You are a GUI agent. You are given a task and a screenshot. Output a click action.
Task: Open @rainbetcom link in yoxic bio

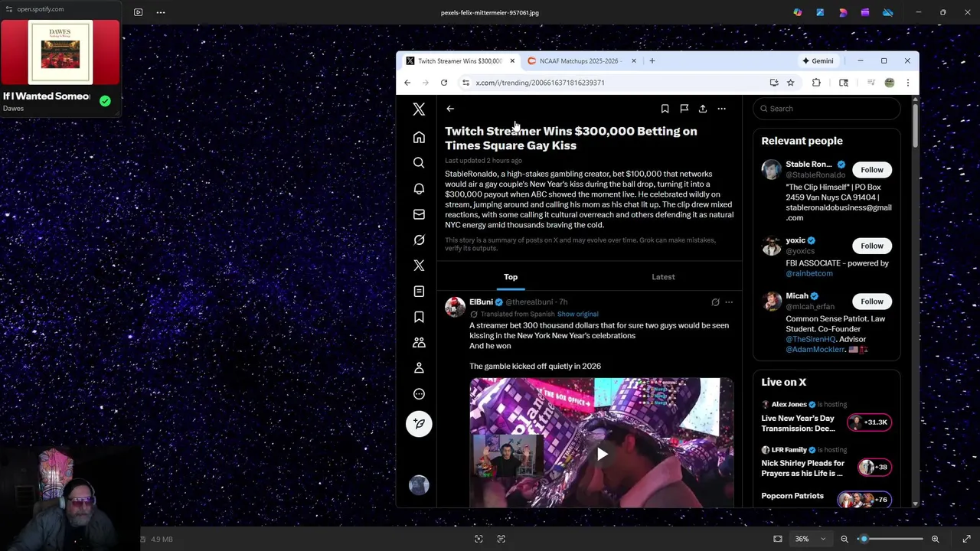(808, 273)
